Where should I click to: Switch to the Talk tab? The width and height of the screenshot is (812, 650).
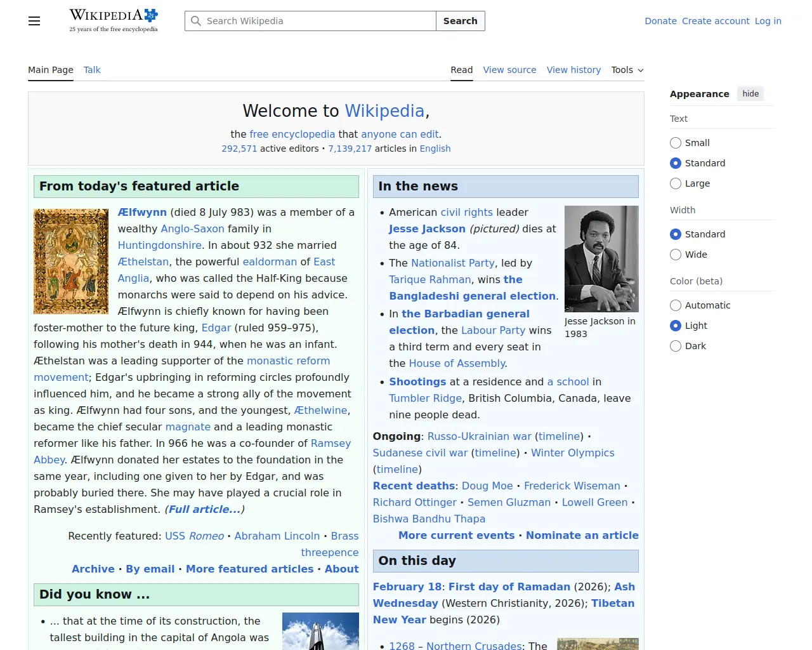[x=91, y=70]
